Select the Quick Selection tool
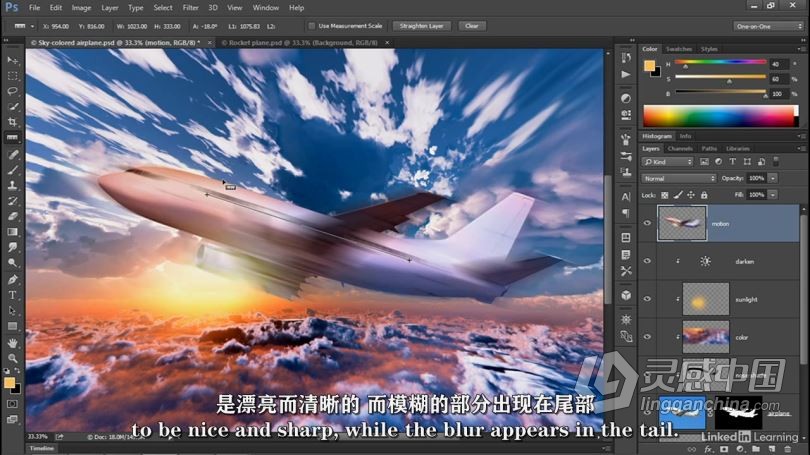Screen dimensions: 810x455 tap(12, 107)
